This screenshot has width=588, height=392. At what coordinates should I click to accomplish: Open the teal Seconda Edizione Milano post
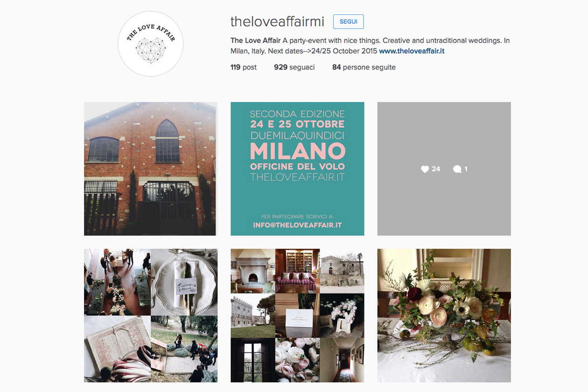[297, 169]
